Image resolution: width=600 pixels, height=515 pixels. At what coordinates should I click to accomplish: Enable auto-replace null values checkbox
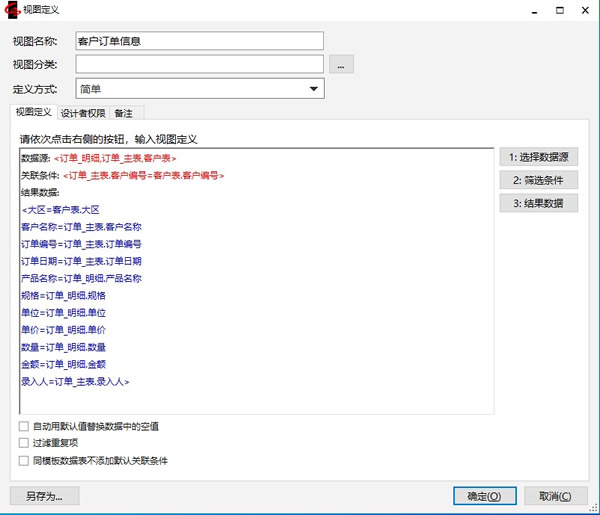coord(23,427)
